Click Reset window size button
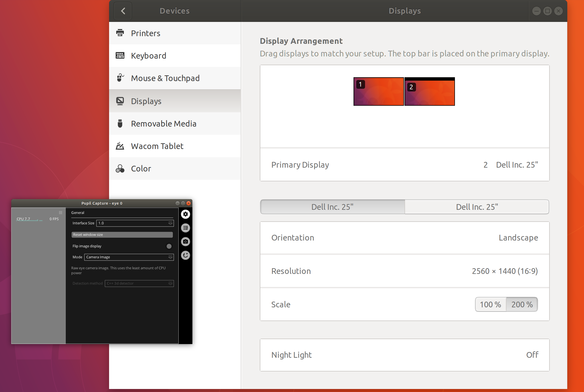The image size is (584, 392). pyautogui.click(x=122, y=235)
